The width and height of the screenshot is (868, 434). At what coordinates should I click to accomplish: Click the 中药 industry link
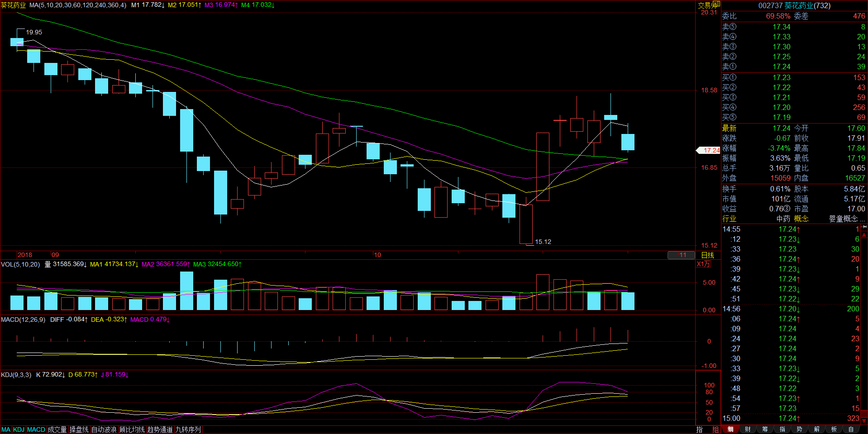[783, 219]
